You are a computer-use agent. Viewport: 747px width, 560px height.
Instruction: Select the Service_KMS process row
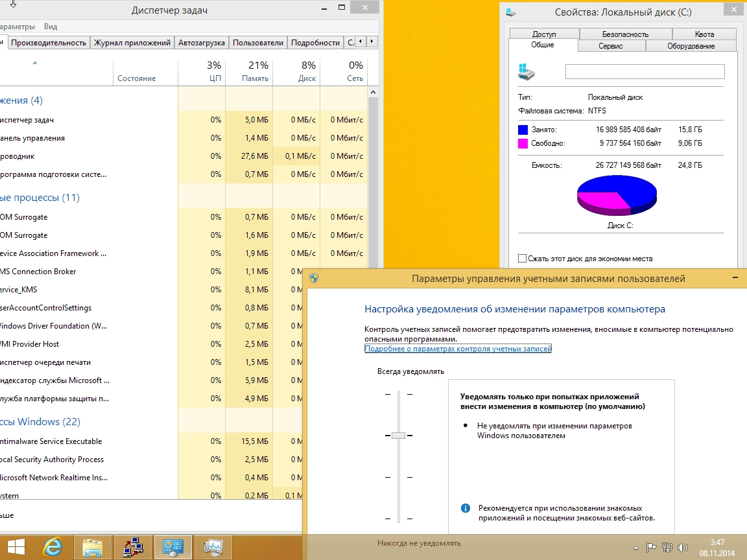click(x=151, y=290)
